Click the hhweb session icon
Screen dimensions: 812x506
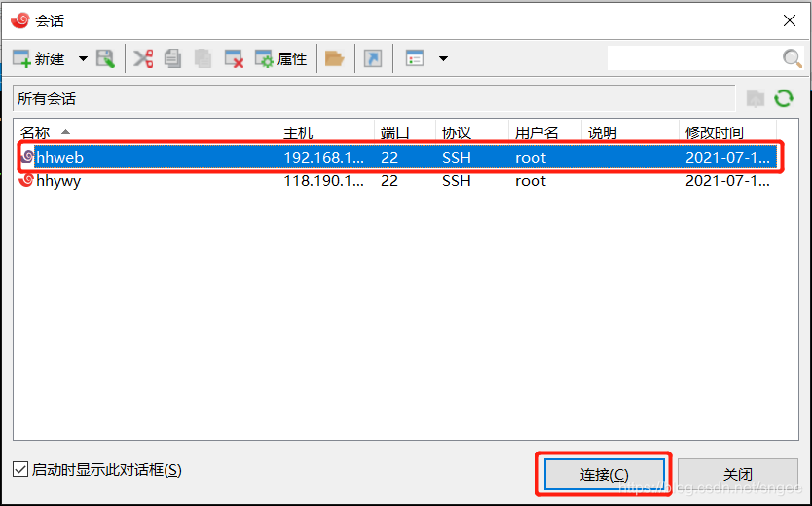pyautogui.click(x=27, y=157)
